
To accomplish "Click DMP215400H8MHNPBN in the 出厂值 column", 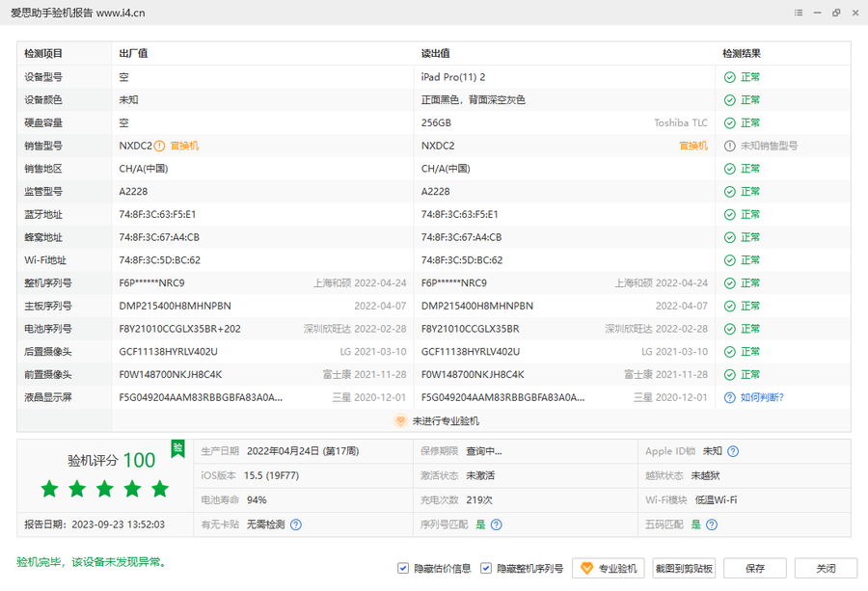I will pos(175,306).
